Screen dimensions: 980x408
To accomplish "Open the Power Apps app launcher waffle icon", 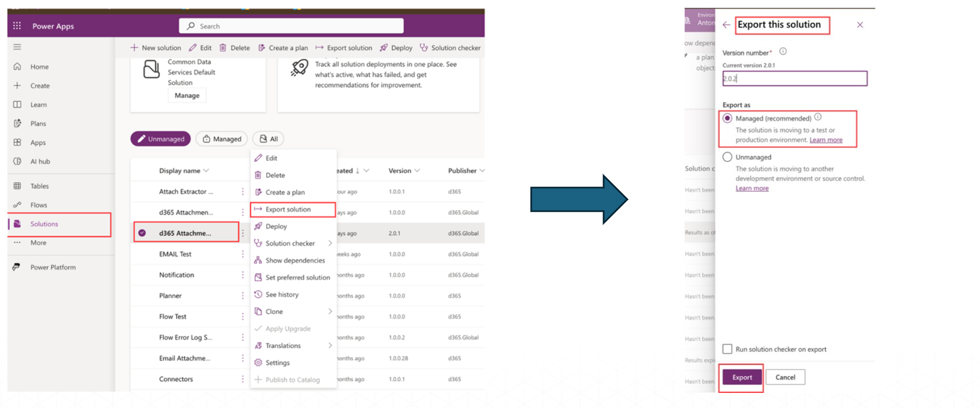I will pos(17,26).
